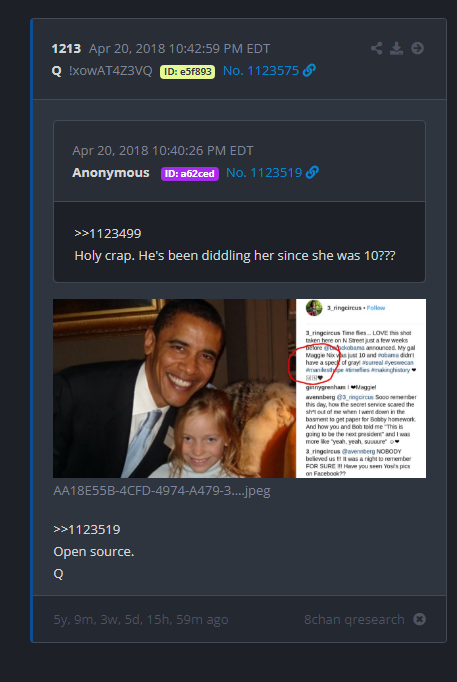Click post number 1213 in header
This screenshot has height=682, width=457.
coord(66,48)
